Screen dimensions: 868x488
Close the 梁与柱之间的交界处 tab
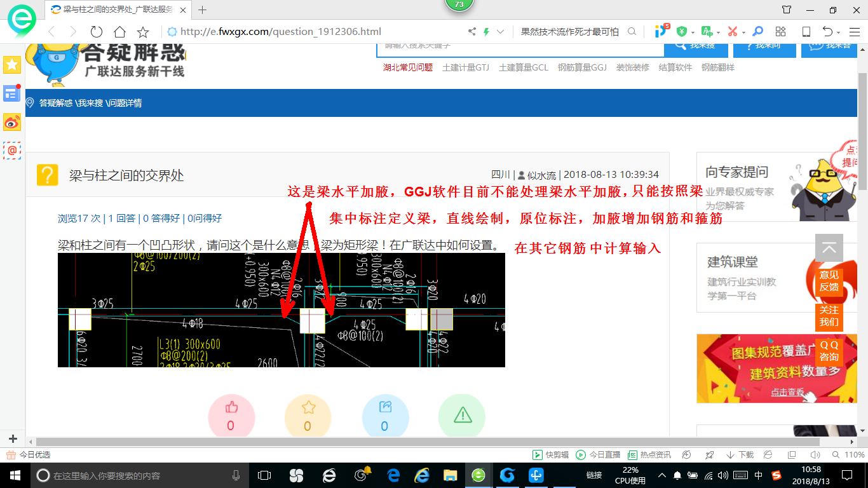(184, 10)
